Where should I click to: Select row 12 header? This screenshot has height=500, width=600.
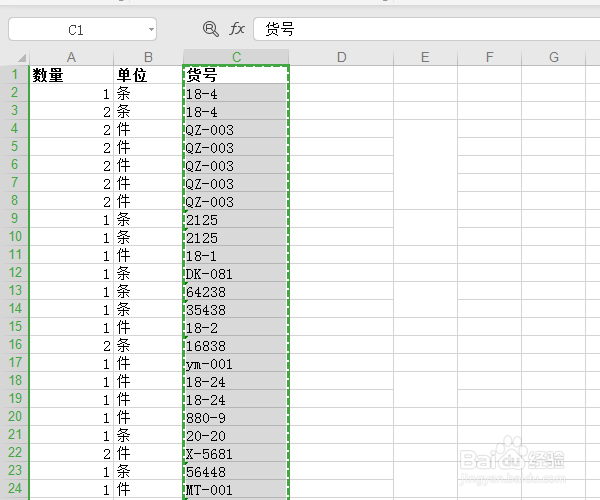point(15,272)
